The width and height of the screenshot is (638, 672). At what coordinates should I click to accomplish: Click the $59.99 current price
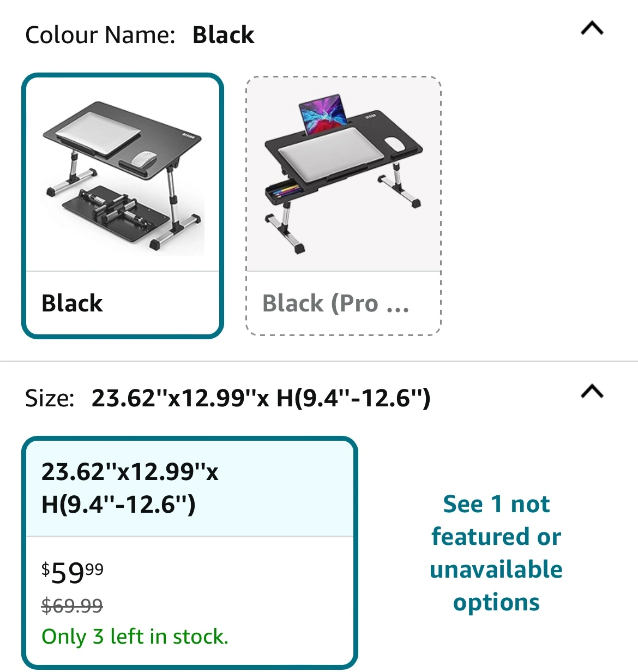[x=73, y=573]
